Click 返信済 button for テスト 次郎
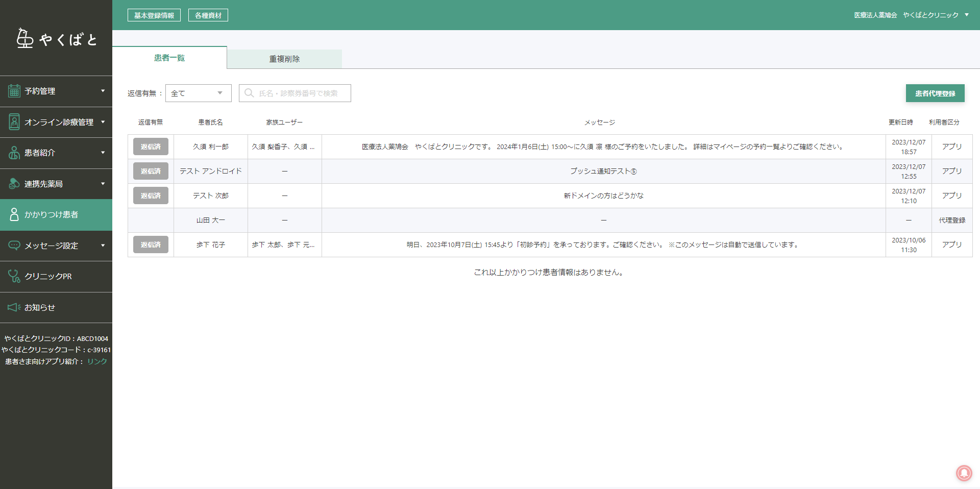The image size is (980, 489). 151,195
